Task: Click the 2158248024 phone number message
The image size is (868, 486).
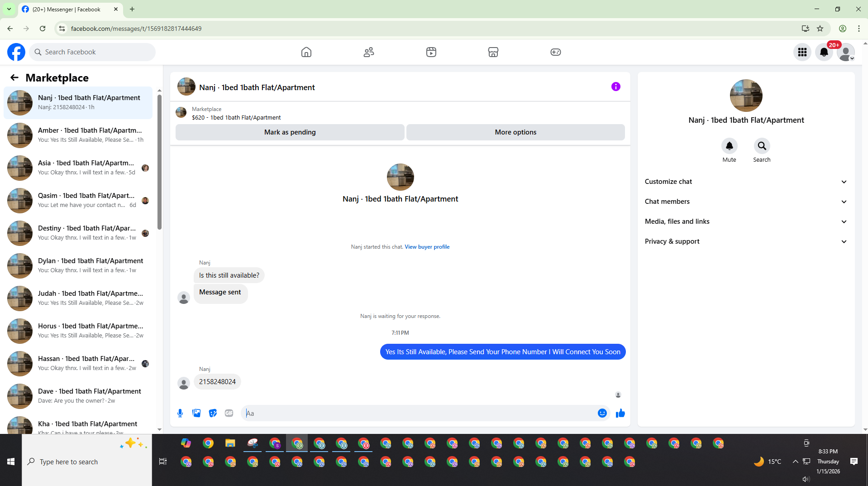Action: click(217, 382)
